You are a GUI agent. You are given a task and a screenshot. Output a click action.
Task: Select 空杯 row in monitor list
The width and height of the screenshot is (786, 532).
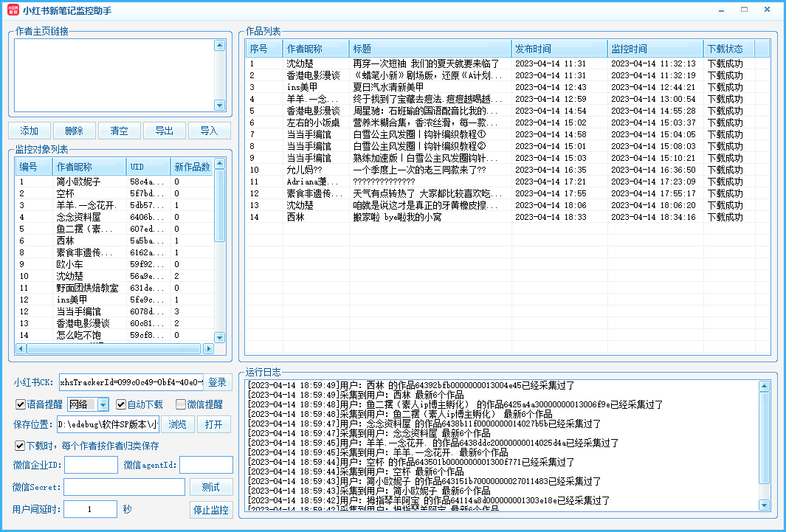pyautogui.click(x=114, y=193)
